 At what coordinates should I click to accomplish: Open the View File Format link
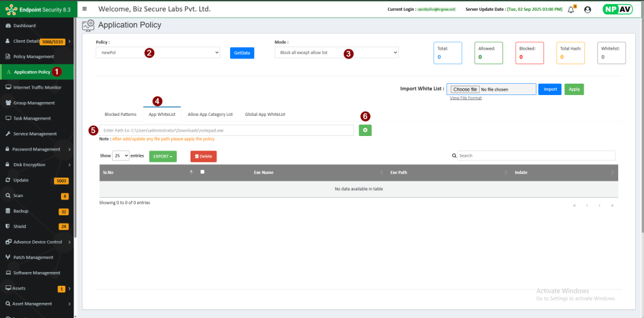465,98
